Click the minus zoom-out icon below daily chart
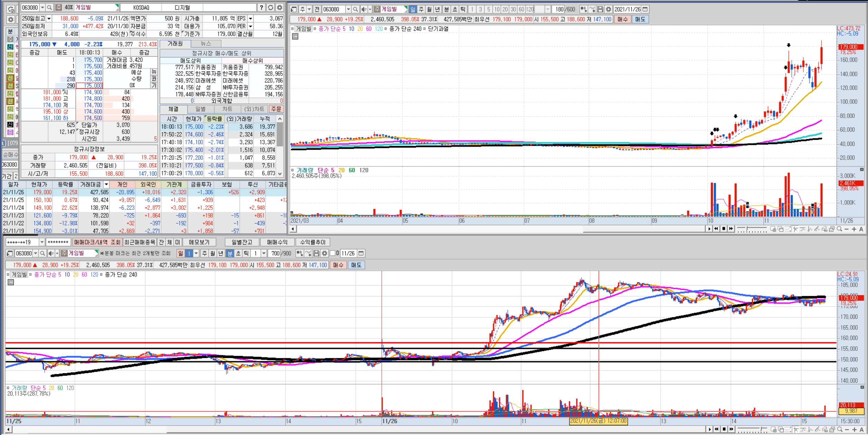 pos(847,229)
